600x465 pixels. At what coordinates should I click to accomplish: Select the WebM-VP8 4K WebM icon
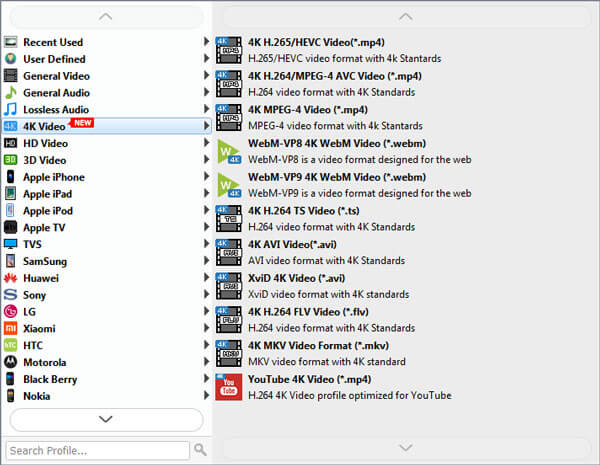point(229,150)
